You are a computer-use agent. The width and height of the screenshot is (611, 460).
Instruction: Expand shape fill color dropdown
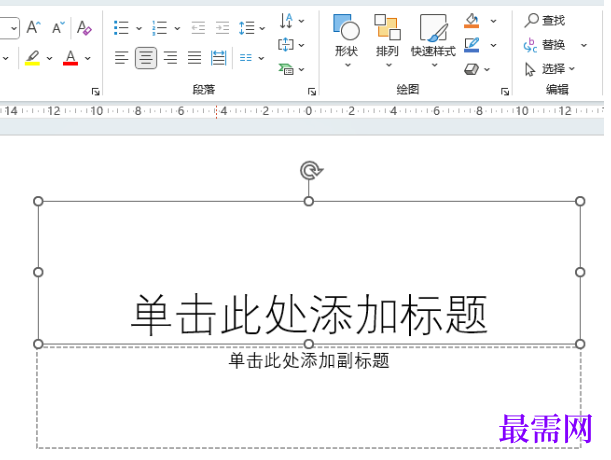point(493,21)
